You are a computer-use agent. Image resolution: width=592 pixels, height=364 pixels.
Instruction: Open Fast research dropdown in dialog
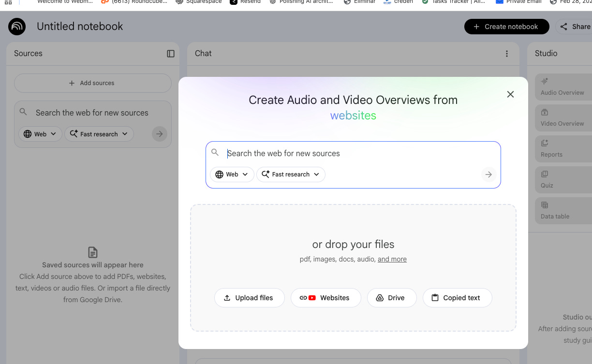point(291,175)
